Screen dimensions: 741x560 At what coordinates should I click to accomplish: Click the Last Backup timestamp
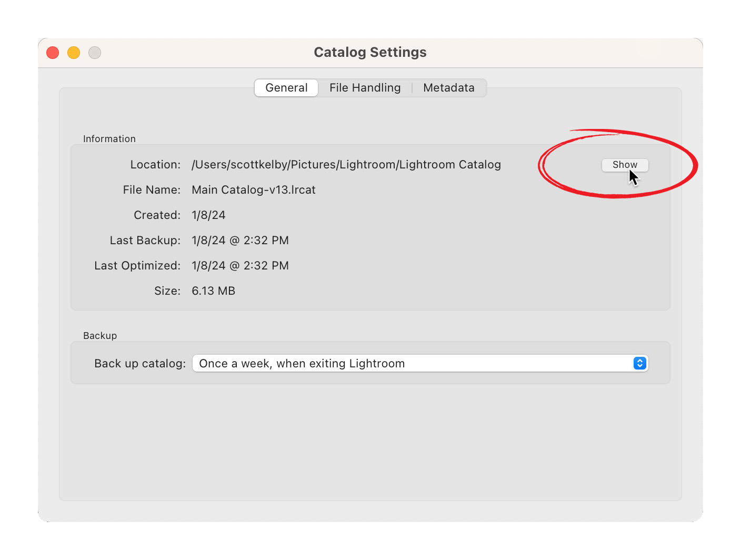[240, 240]
